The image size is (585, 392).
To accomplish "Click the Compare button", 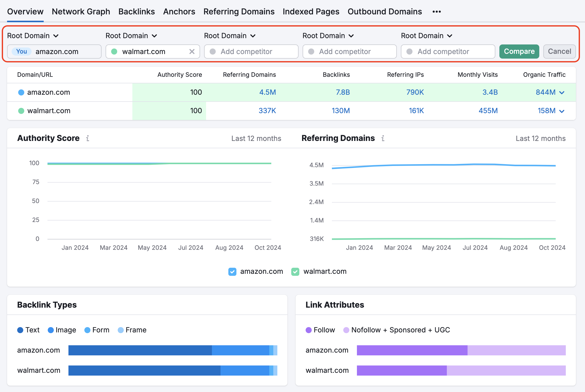I will point(519,52).
